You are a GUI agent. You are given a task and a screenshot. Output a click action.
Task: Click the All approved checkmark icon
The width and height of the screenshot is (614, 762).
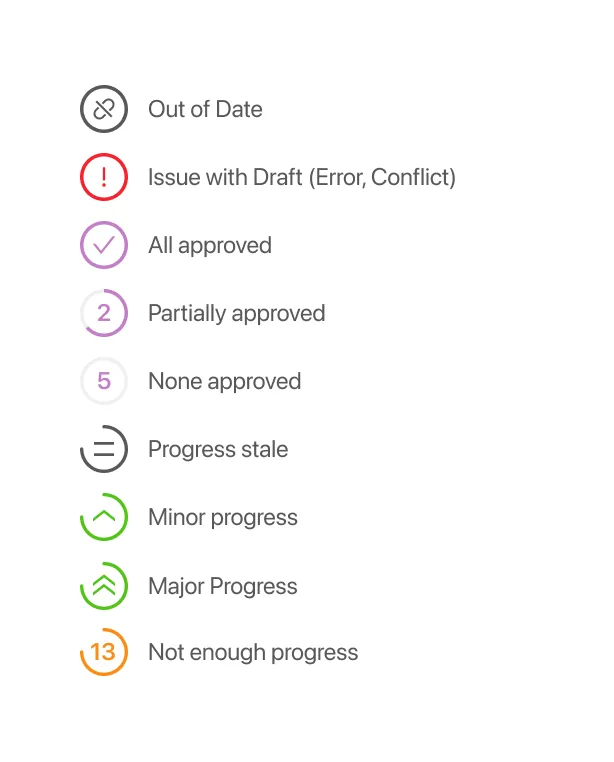[104, 245]
